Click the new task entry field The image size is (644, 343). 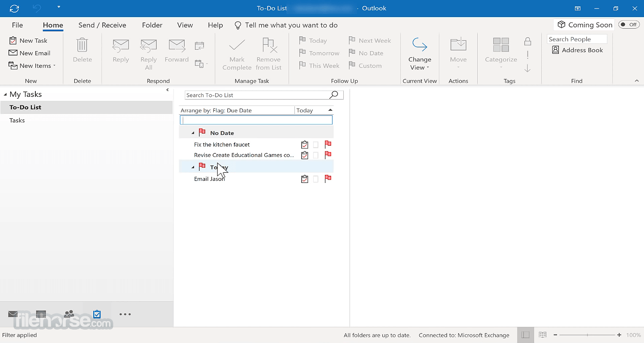pos(256,120)
